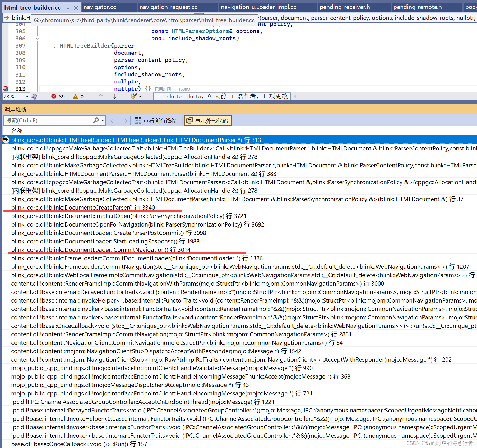Select the pending_remote.h tab
Image resolution: width=477 pixels, height=448 pixels.
418,7
